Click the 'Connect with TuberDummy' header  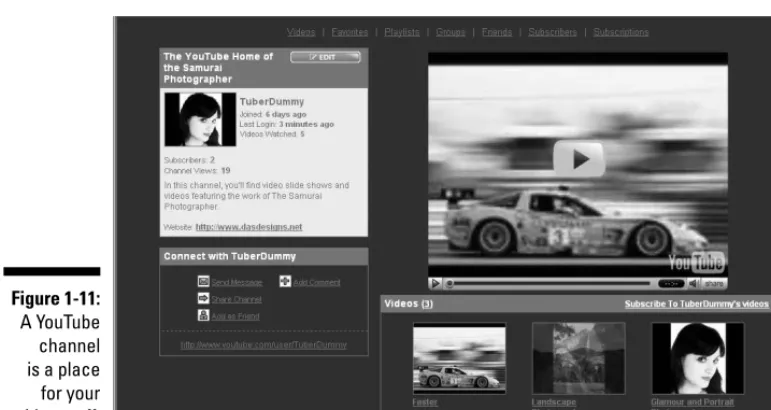coord(230,256)
